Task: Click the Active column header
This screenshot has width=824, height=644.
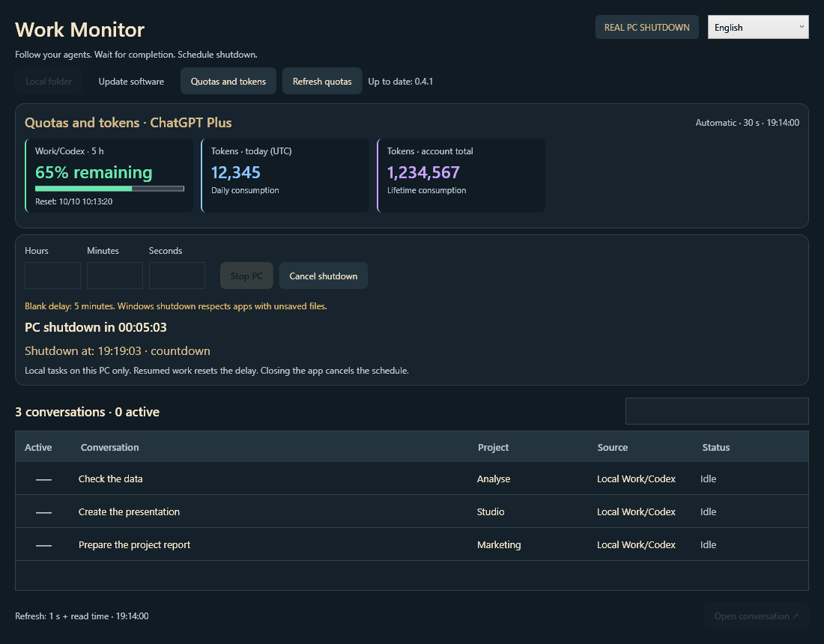Action: click(x=38, y=448)
